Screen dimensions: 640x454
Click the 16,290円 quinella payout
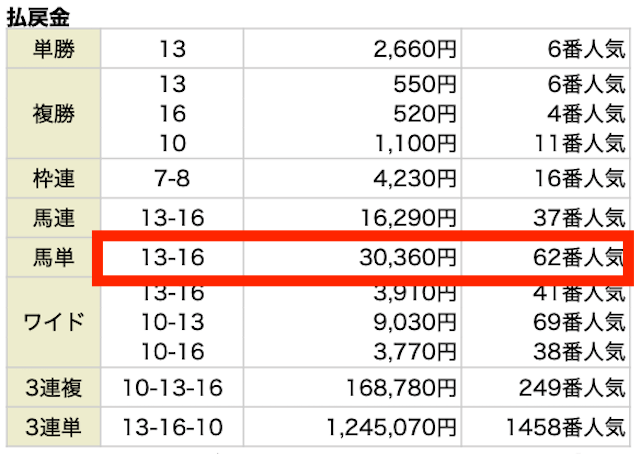click(x=408, y=218)
